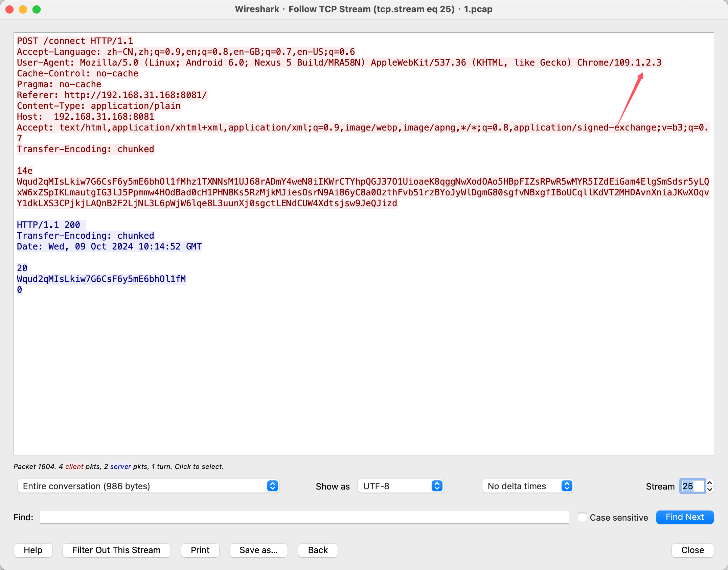Click the yellow minimize window button
The image size is (728, 570).
point(23,9)
